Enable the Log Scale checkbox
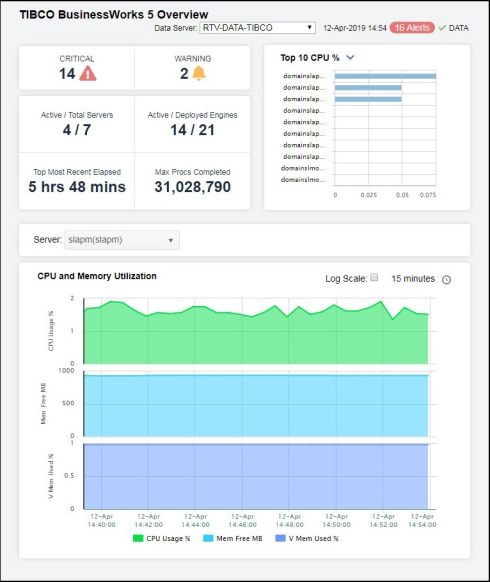This screenshot has height=582, width=490. (x=375, y=277)
